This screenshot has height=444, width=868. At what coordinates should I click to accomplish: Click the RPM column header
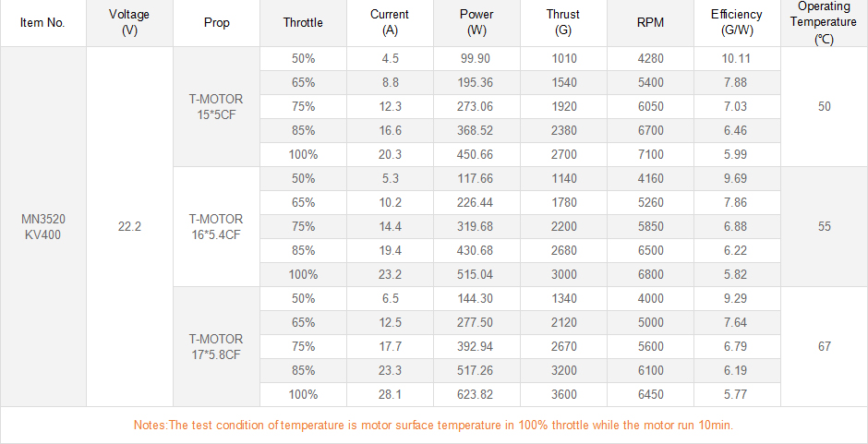(650, 23)
